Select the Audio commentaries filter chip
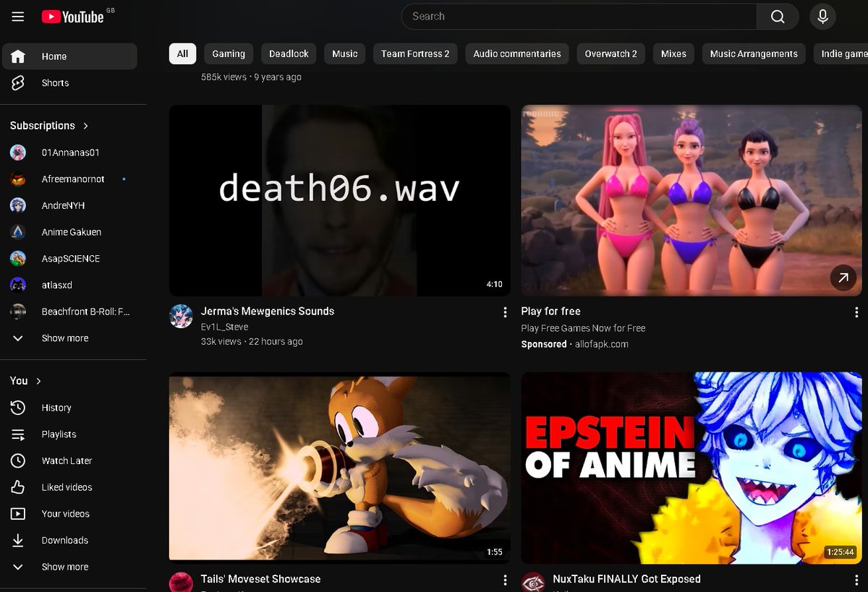 [517, 53]
